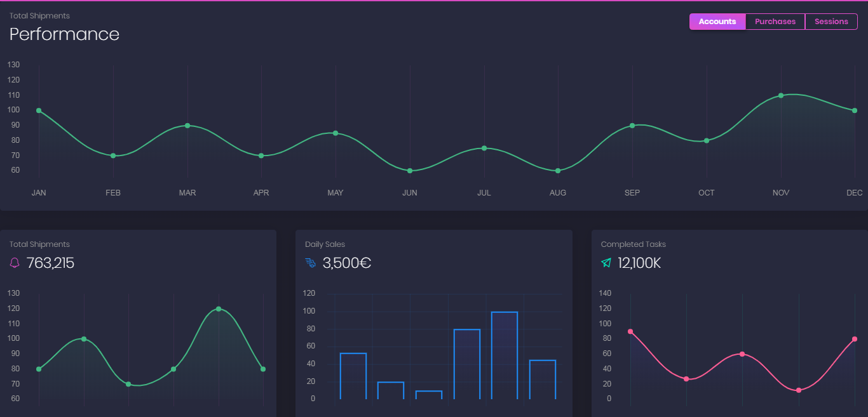Screen dimensions: 868x417
Task: Click the Daily Sales card title
Action: point(325,244)
